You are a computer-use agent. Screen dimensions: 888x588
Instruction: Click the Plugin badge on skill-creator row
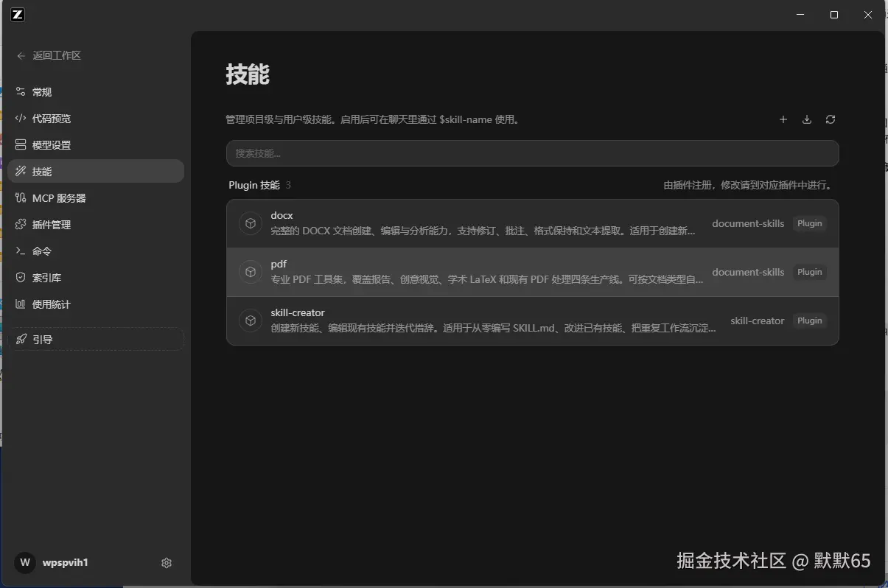pyautogui.click(x=809, y=321)
